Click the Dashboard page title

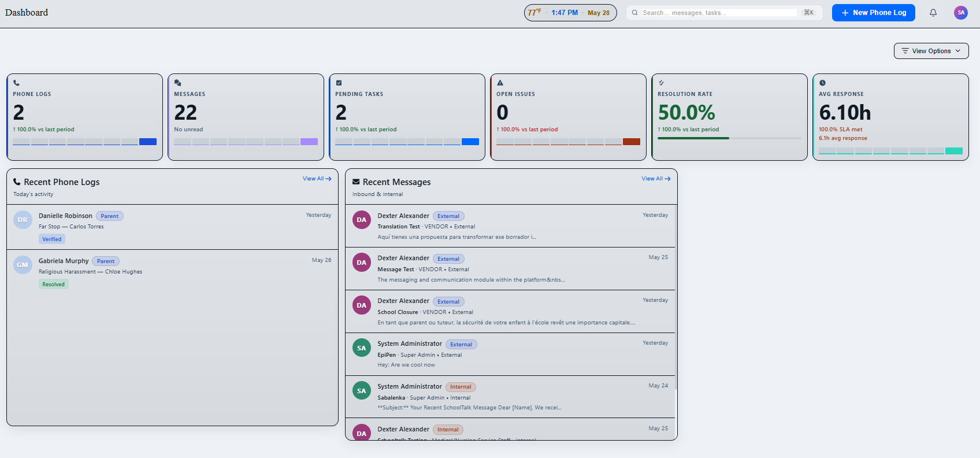pyautogui.click(x=27, y=13)
